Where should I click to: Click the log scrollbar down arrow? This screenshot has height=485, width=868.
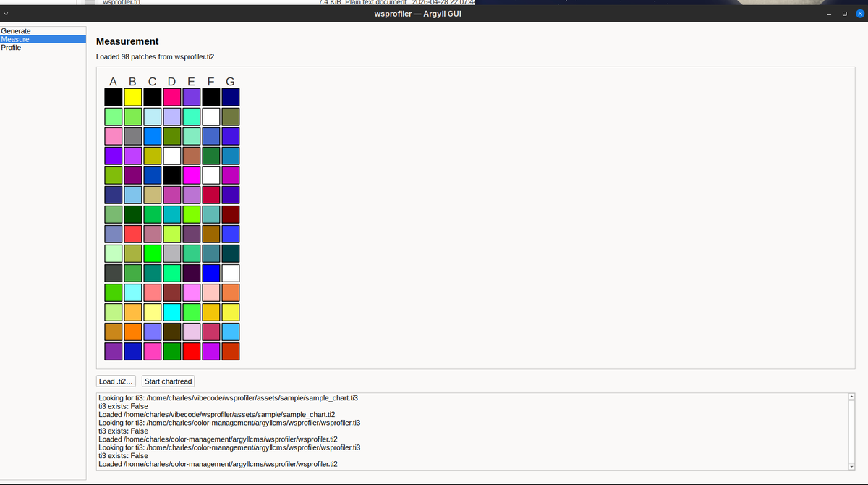pyautogui.click(x=851, y=465)
